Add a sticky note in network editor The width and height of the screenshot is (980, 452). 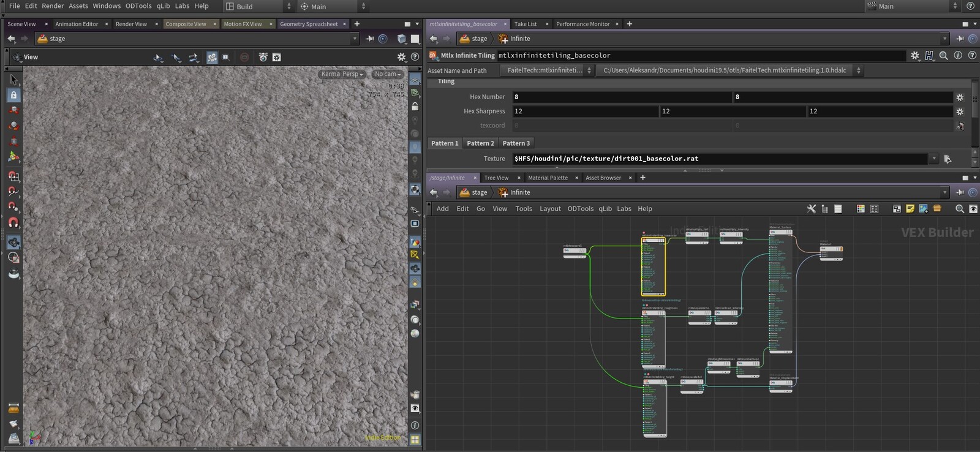click(x=910, y=209)
